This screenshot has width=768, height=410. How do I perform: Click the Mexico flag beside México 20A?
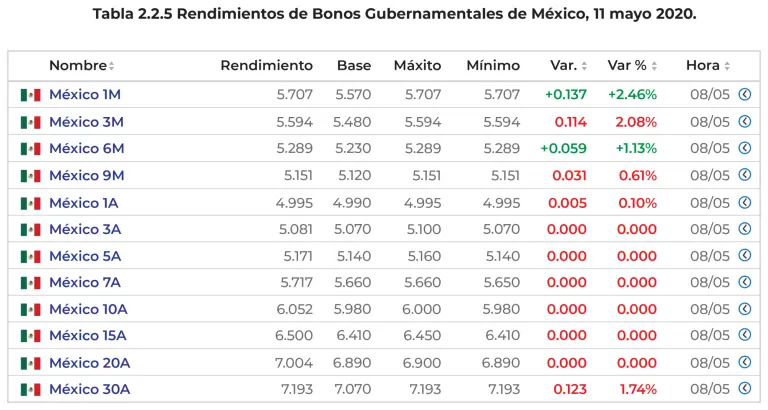pos(30,363)
